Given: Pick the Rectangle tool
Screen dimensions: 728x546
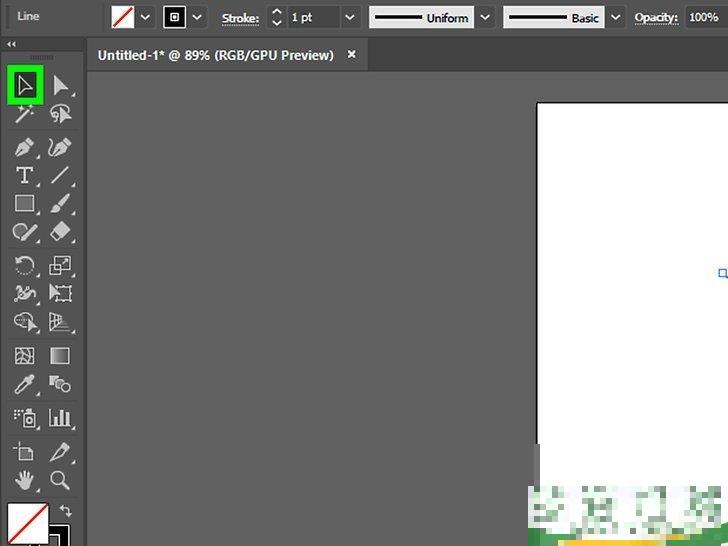Looking at the screenshot, I should pyautogui.click(x=24, y=203).
